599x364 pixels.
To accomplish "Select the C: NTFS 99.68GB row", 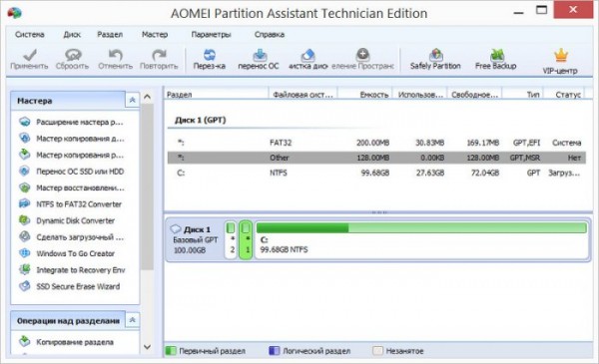I will (376, 173).
